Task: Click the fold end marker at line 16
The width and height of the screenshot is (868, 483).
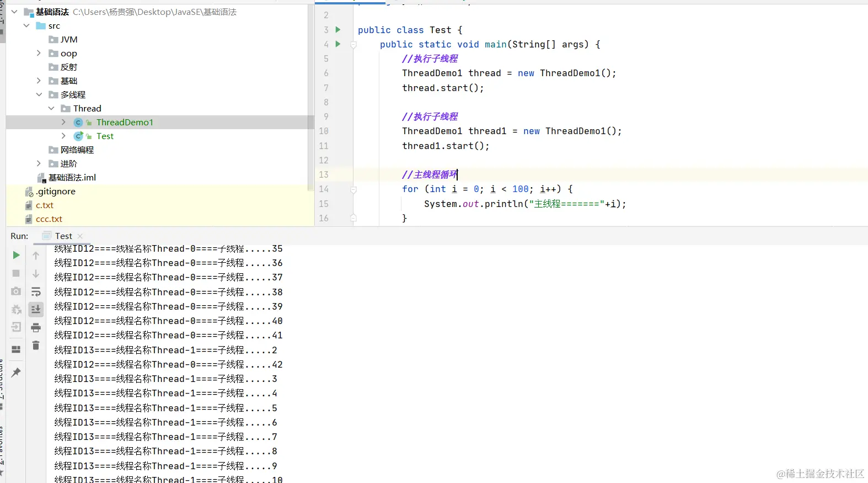Action: coord(353,218)
